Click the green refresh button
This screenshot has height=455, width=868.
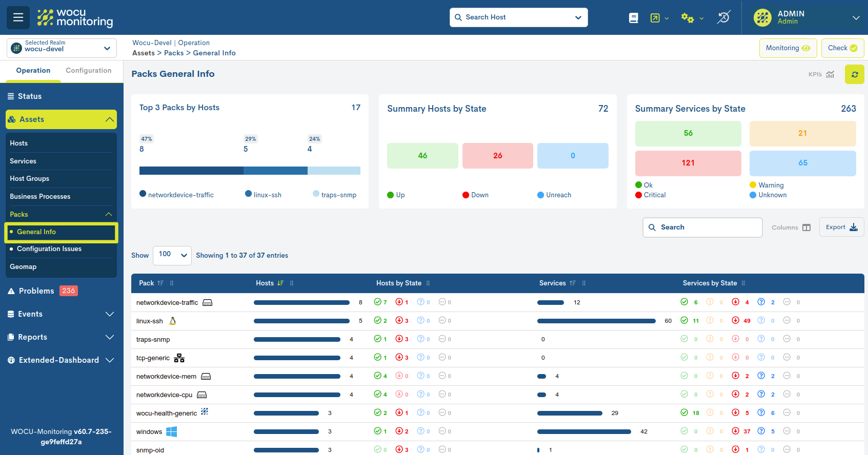click(855, 74)
